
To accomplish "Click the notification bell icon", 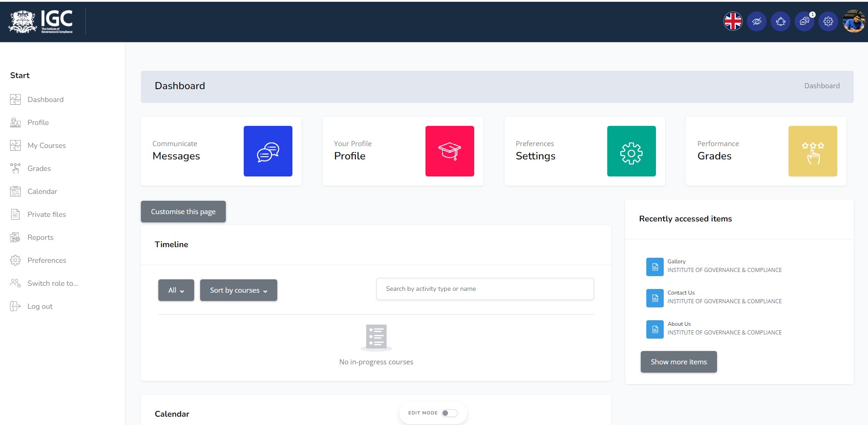I will click(781, 21).
